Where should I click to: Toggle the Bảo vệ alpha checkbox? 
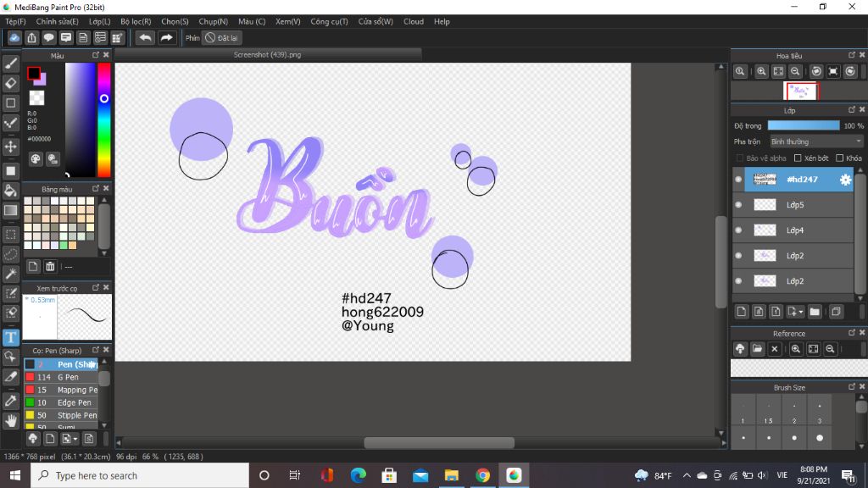(739, 158)
